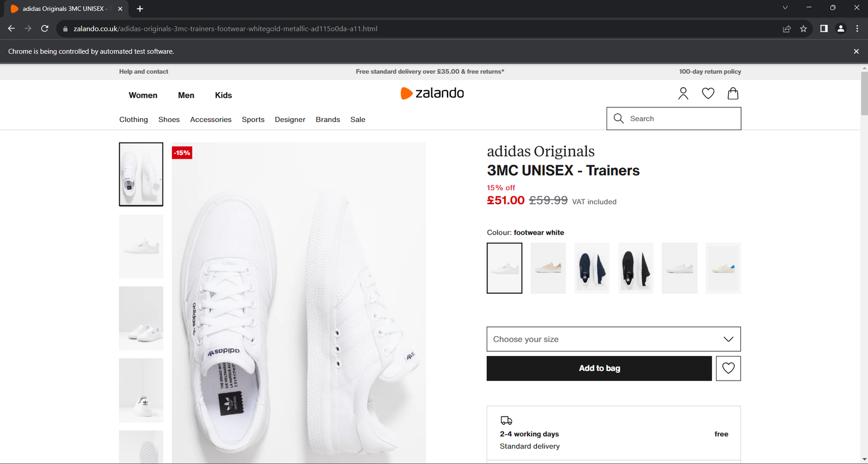This screenshot has height=464, width=868.
Task: Select the black colour variant swatch
Action: click(636, 268)
